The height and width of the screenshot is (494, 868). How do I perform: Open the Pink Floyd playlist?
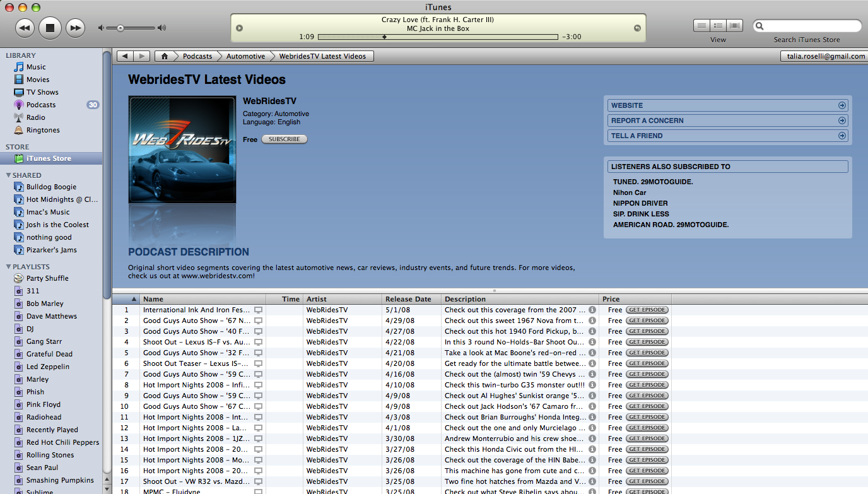[x=44, y=404]
